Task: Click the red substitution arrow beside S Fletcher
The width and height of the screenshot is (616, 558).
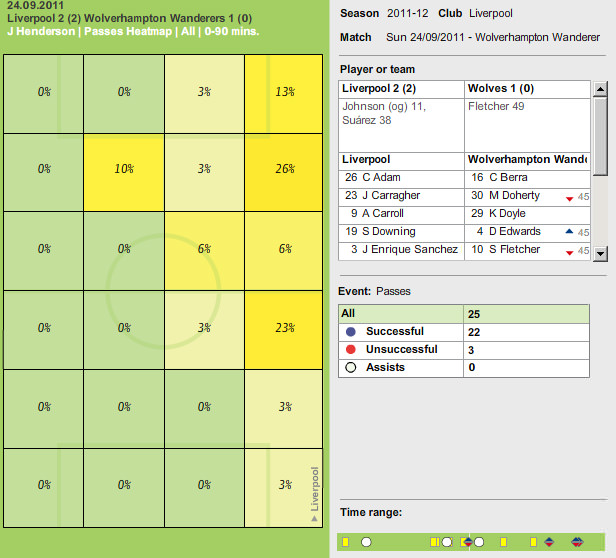Action: (569, 252)
